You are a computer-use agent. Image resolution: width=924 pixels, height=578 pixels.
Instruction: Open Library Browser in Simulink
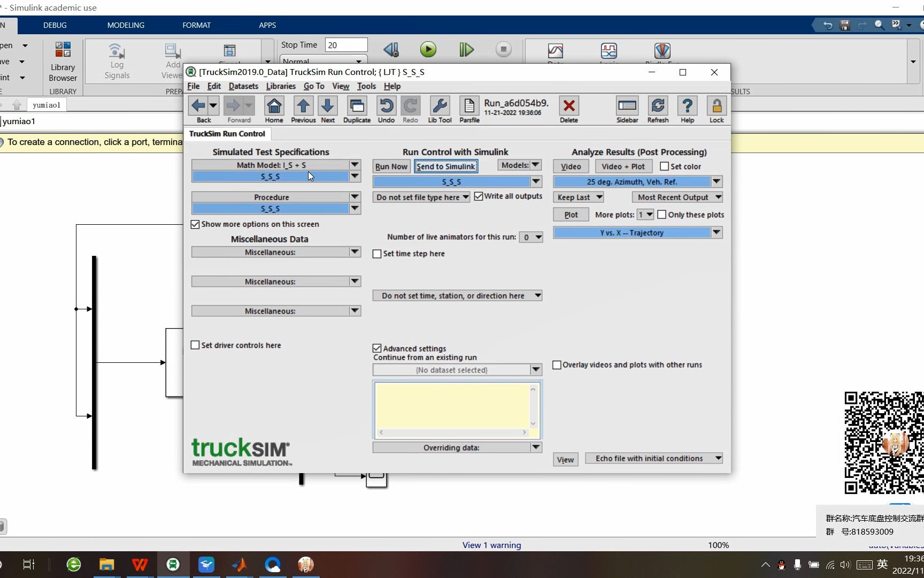(63, 62)
